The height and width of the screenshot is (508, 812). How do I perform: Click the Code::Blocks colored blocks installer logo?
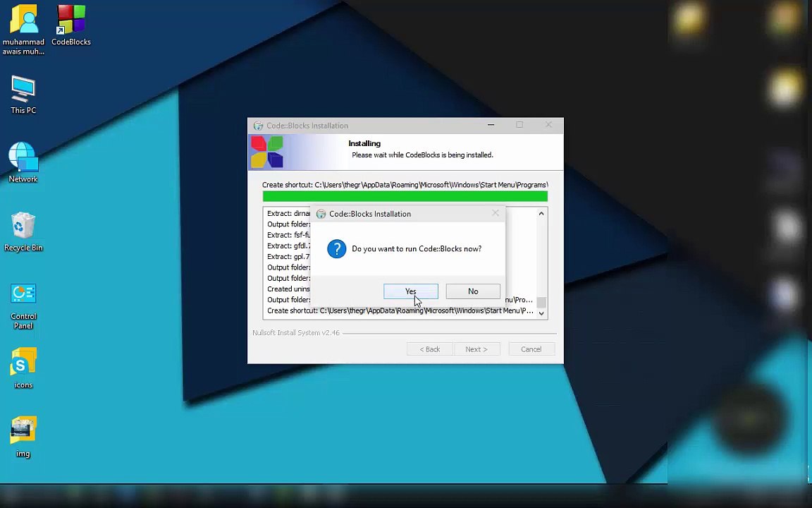coord(267,152)
